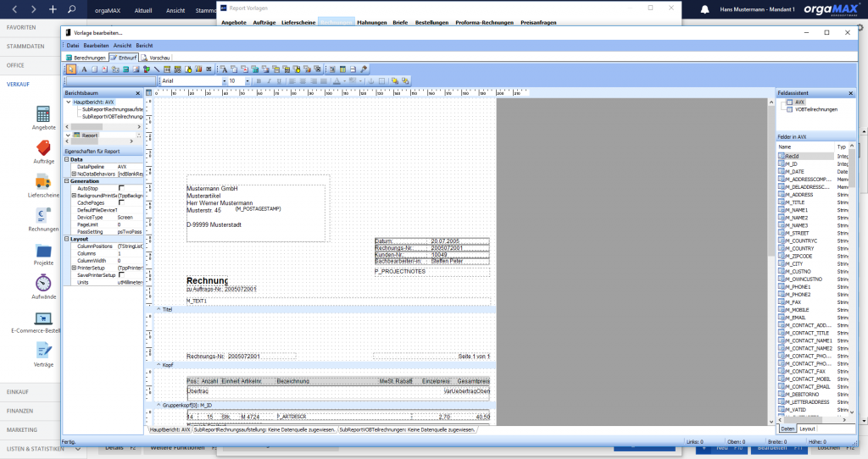Pick the Line drawing tool
The image size is (868, 459).
click(x=157, y=69)
